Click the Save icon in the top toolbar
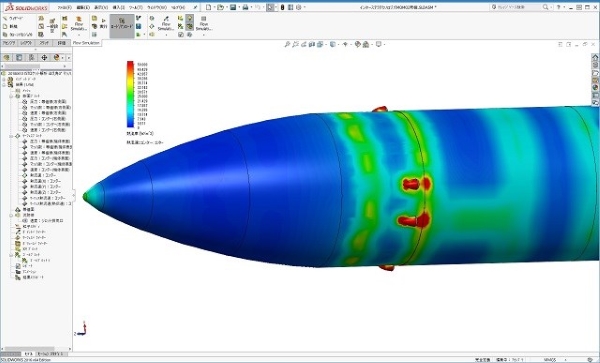Screen dimensions: 600x363 pos(233,7)
